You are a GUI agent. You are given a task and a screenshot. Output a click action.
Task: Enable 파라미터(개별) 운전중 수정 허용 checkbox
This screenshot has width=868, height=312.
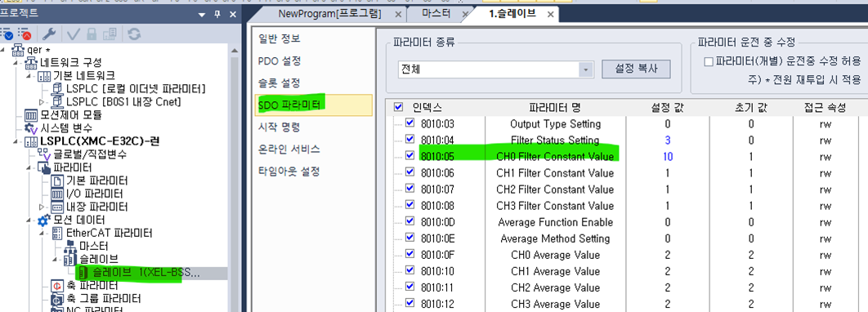[709, 61]
